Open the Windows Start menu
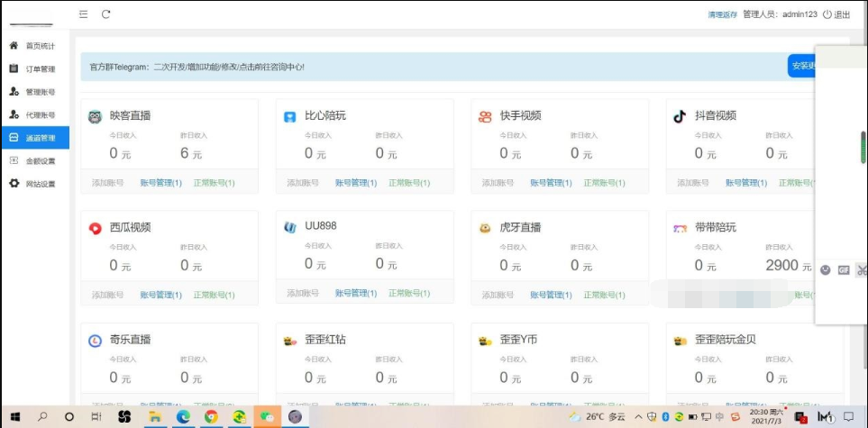868x428 pixels. (15, 417)
